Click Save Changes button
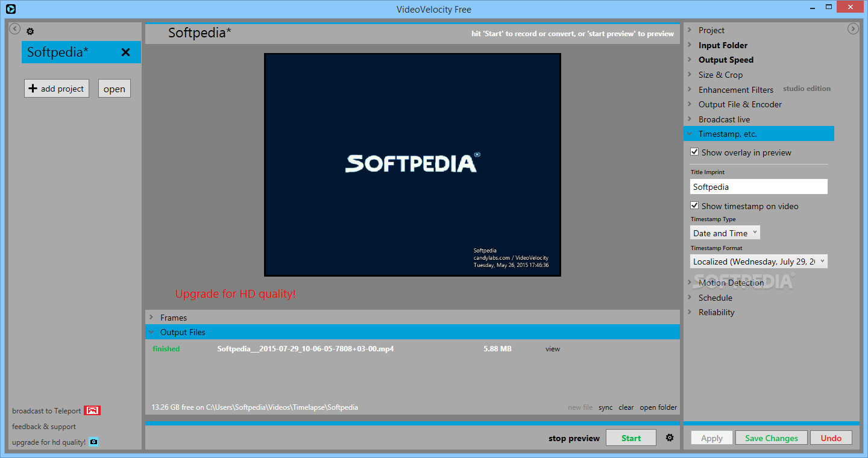This screenshot has height=458, width=868. 772,438
